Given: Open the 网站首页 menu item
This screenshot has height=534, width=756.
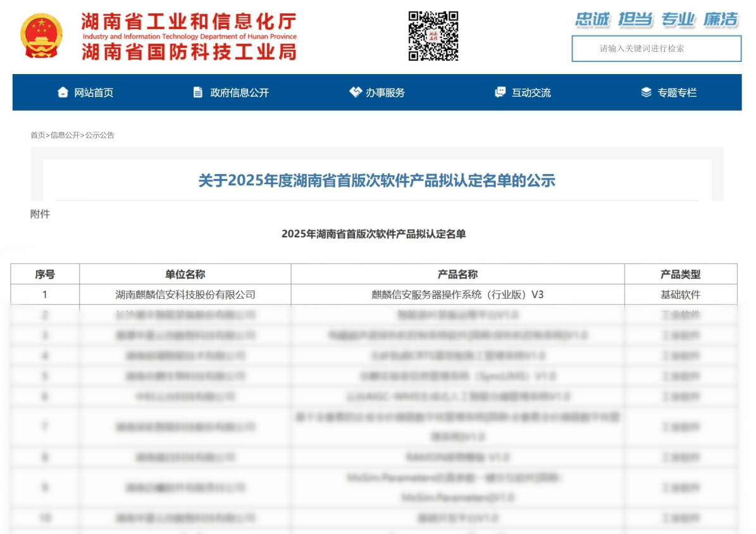Looking at the screenshot, I should coord(94,93).
